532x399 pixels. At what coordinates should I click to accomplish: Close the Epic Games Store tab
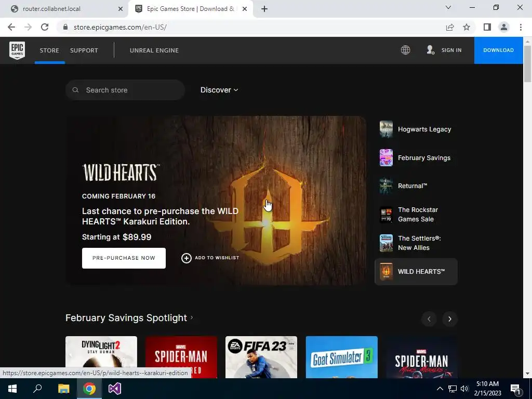pyautogui.click(x=245, y=9)
